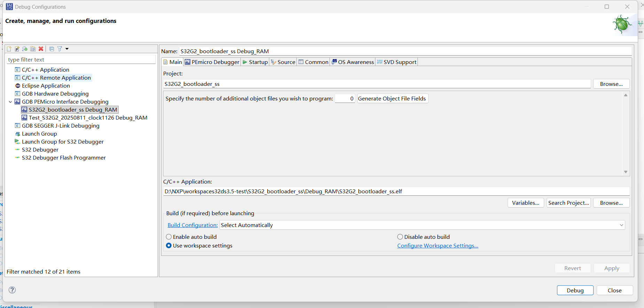Click the type filter text field

[x=81, y=60]
